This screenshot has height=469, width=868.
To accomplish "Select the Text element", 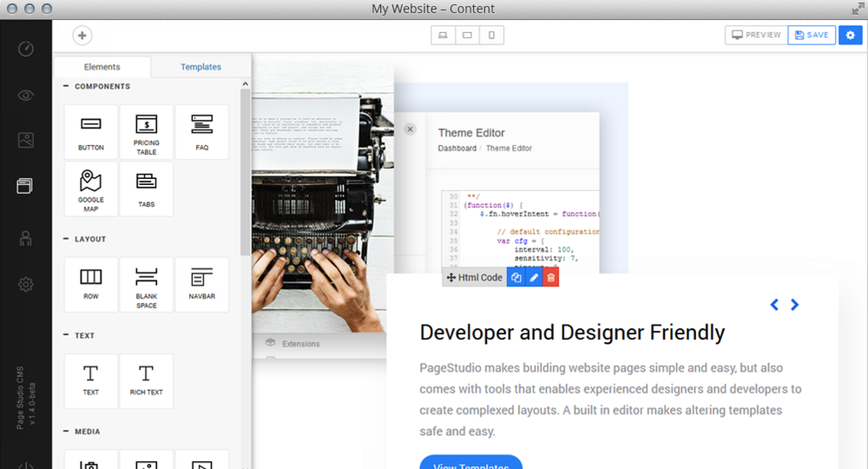I will point(91,381).
